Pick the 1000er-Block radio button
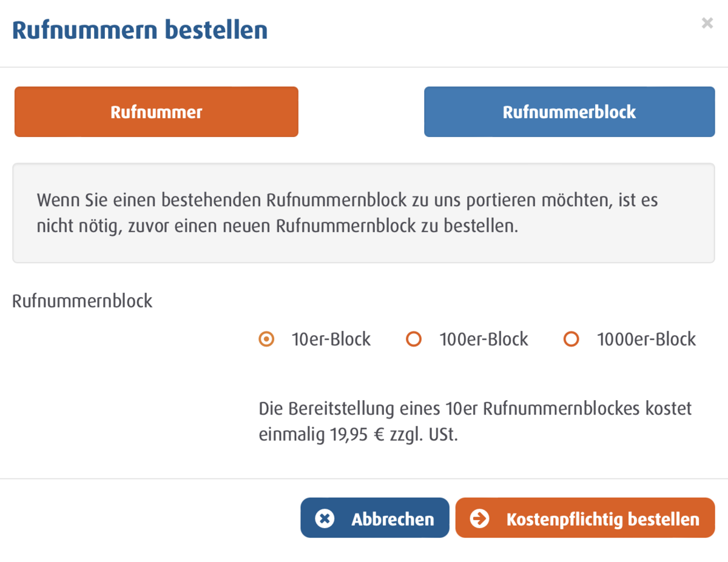 click(x=571, y=340)
